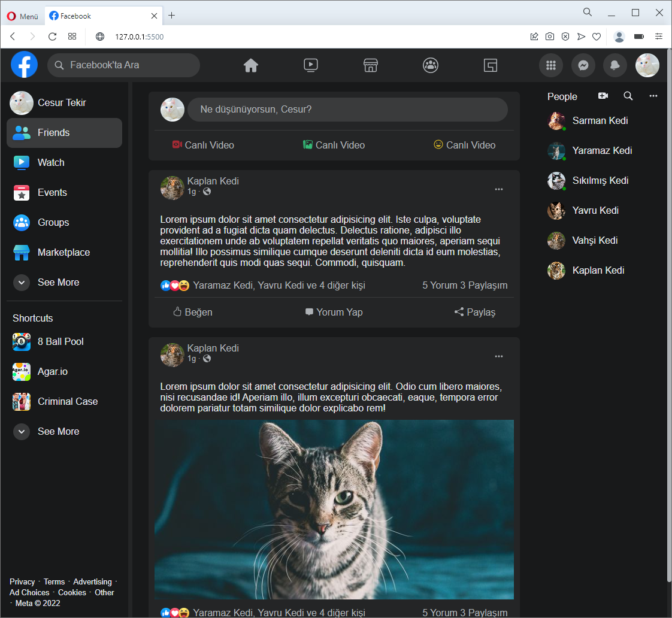Open the Marketplace store icon in navbar
The width and height of the screenshot is (672, 618).
click(x=370, y=65)
